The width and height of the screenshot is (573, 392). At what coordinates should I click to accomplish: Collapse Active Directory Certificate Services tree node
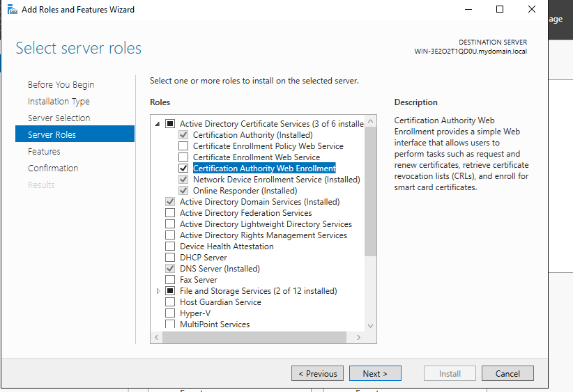click(158, 124)
